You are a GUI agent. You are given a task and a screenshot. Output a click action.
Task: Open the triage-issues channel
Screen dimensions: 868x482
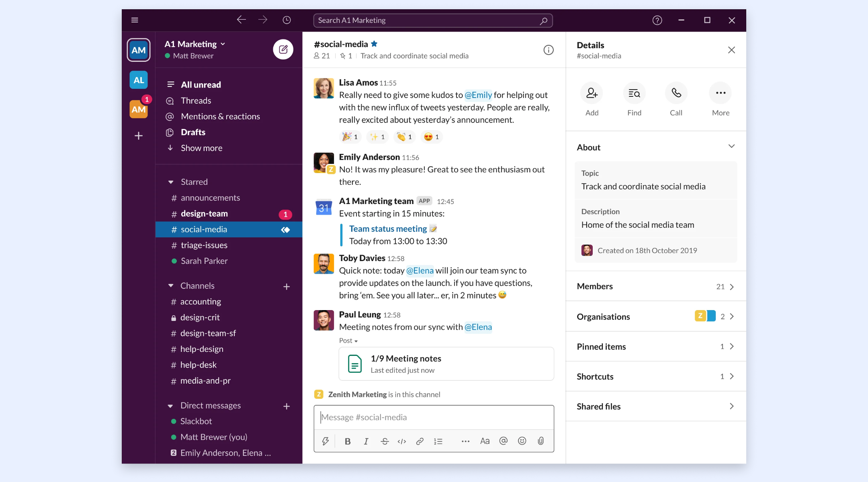[229, 245]
